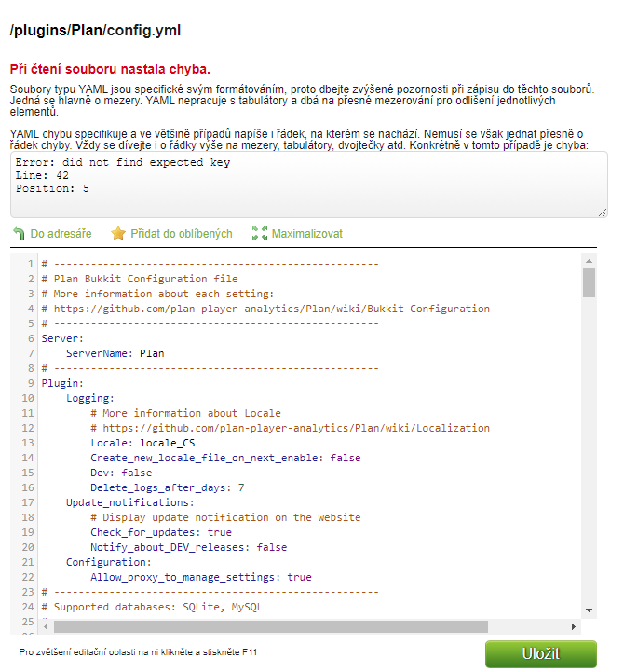Viewport: 624px width, 672px height.
Task: Click the Delete_logs_after_days value 7
Action: (241, 487)
